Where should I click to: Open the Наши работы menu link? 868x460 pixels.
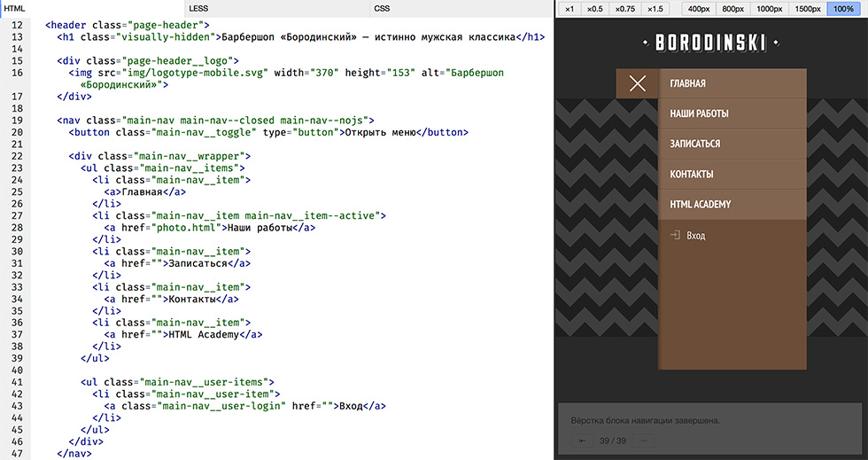(x=699, y=114)
